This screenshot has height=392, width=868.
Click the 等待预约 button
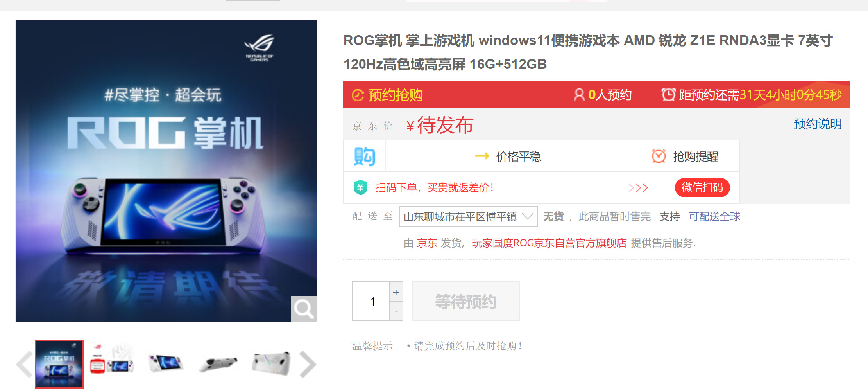[x=466, y=301]
